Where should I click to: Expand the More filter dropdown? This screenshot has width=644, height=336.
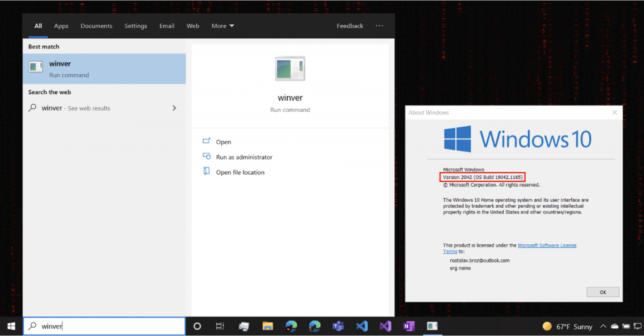(x=223, y=26)
